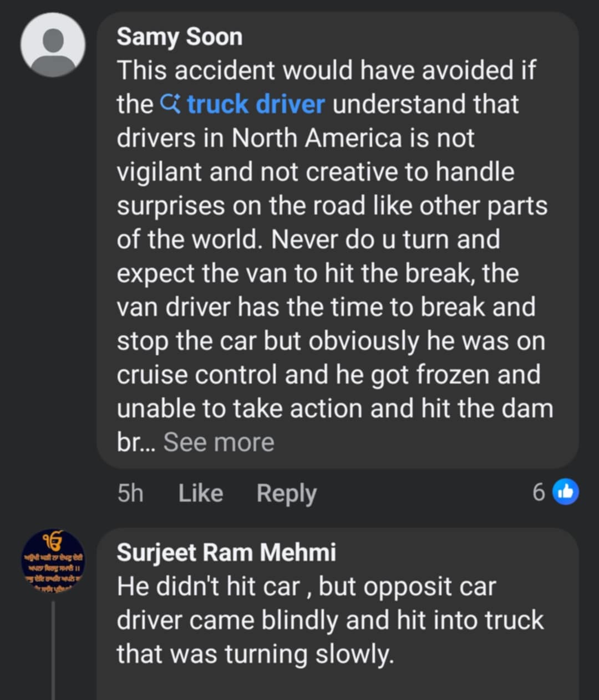Image resolution: width=599 pixels, height=700 pixels.
Task: Open Samy Soon's profile name
Action: tap(179, 37)
